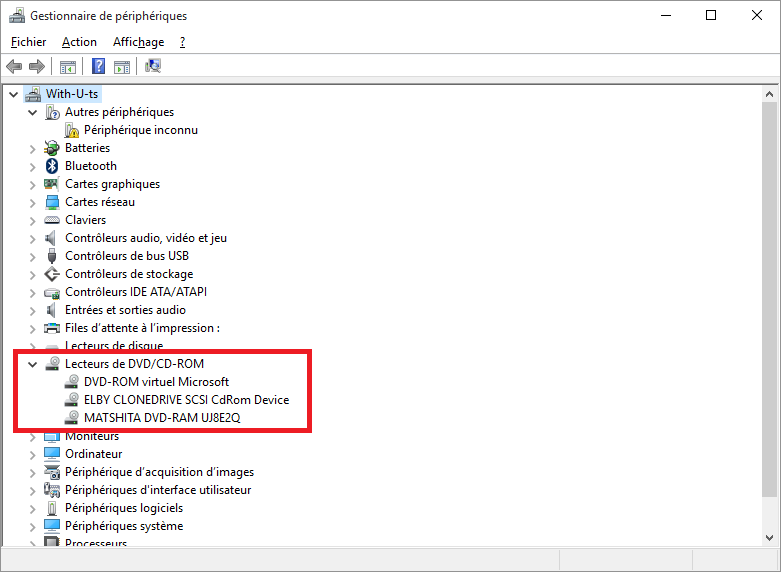Click the blue Help question mark icon
The height and width of the screenshot is (572, 781).
99,67
